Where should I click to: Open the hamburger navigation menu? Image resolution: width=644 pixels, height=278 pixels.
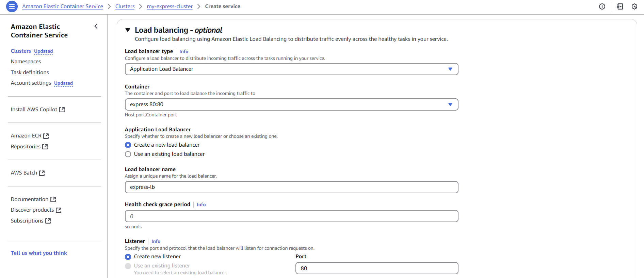pyautogui.click(x=12, y=6)
